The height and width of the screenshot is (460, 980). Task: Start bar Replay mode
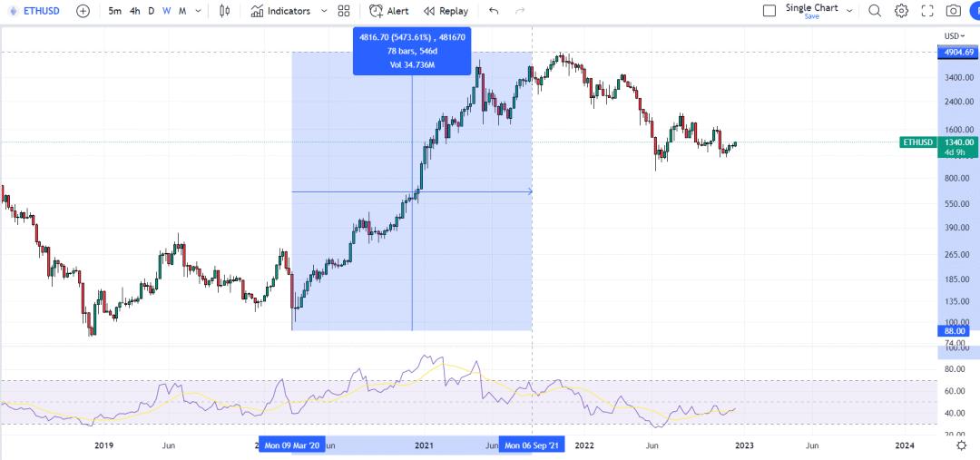point(446,11)
